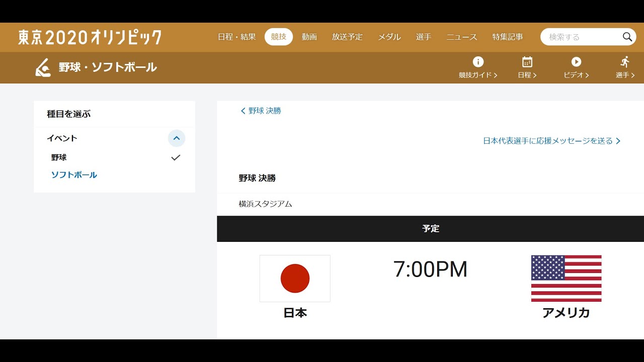This screenshot has width=644, height=362.
Task: Open the 選手 athlete running icon
Action: [x=625, y=62]
